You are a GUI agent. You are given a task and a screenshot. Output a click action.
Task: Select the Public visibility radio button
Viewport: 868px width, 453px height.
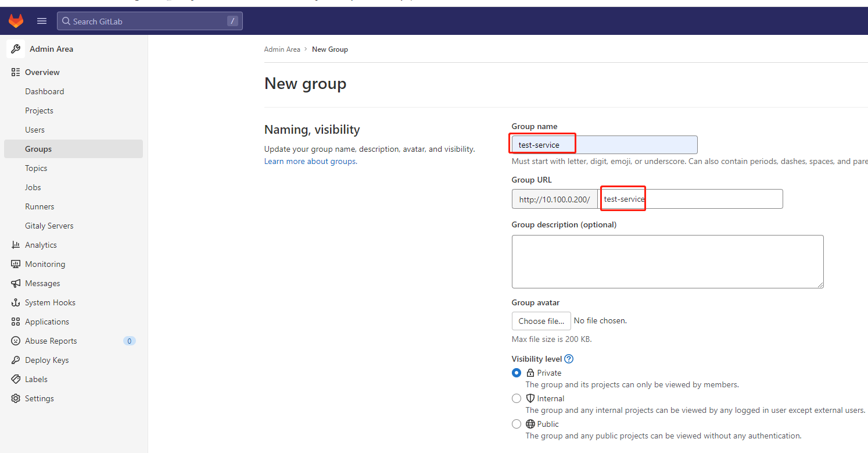point(517,424)
